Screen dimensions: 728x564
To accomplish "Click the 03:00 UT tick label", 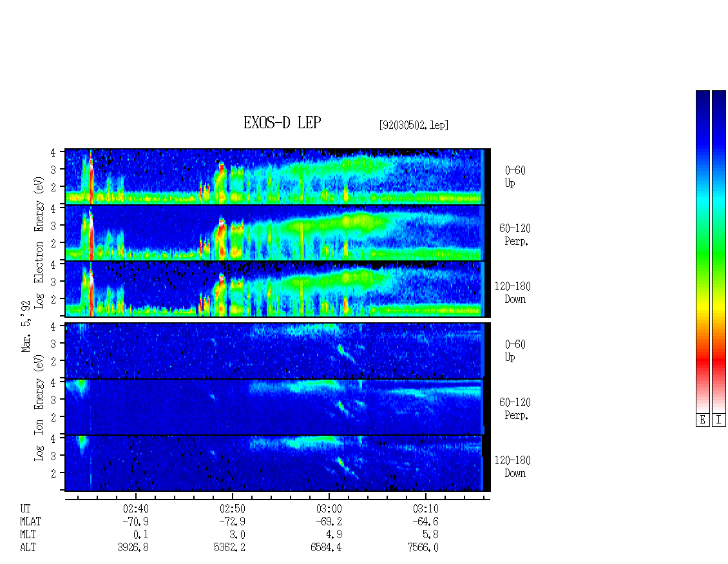I will (x=329, y=509).
